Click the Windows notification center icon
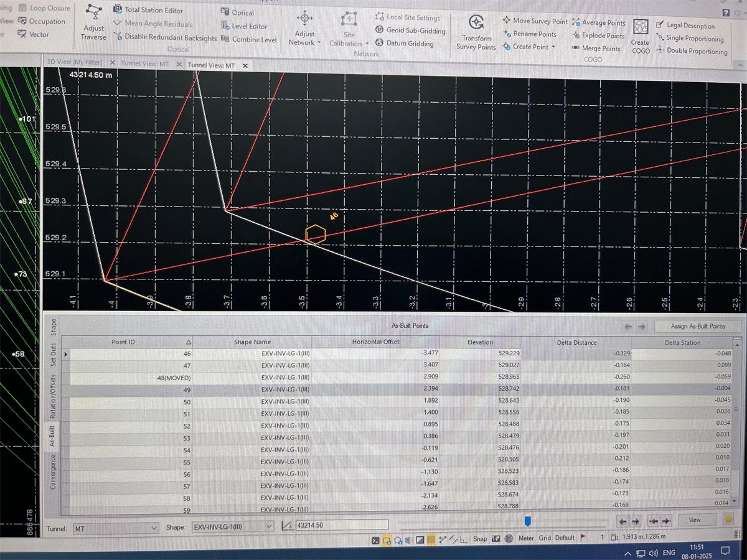 725,551
